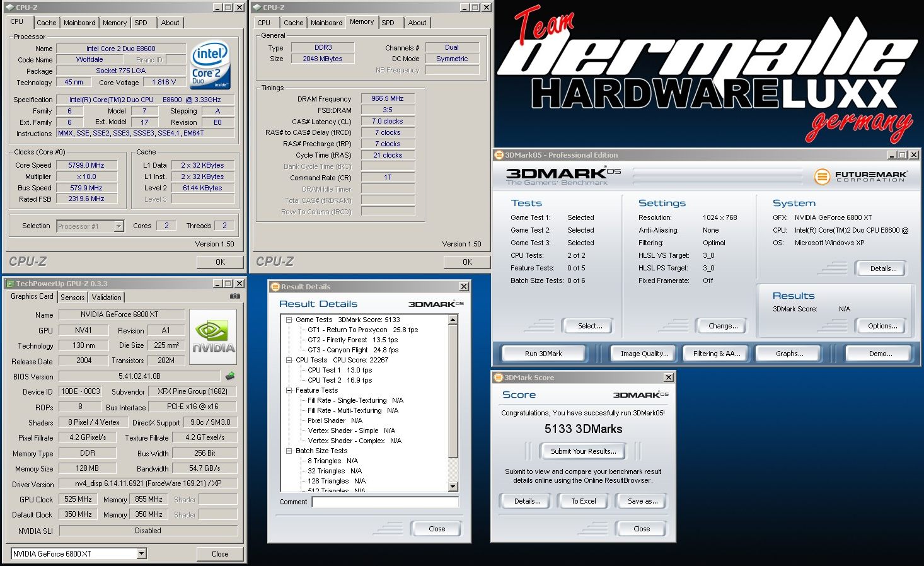Image resolution: width=924 pixels, height=566 pixels.
Task: Click the DRAM Frequency value 966.5 MHz
Action: 388,98
